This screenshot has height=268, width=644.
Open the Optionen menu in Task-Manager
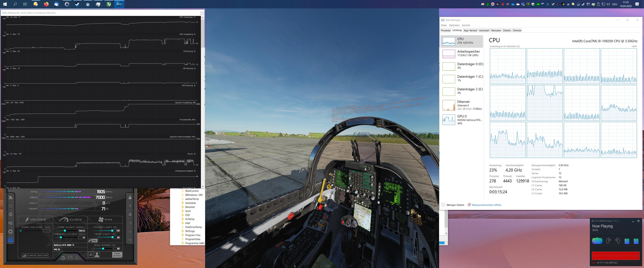[x=454, y=25]
